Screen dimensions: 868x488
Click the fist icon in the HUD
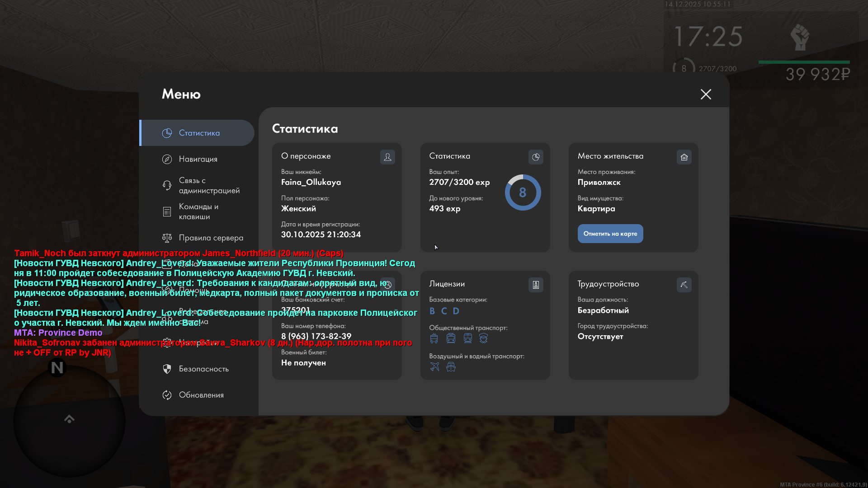[x=799, y=37]
